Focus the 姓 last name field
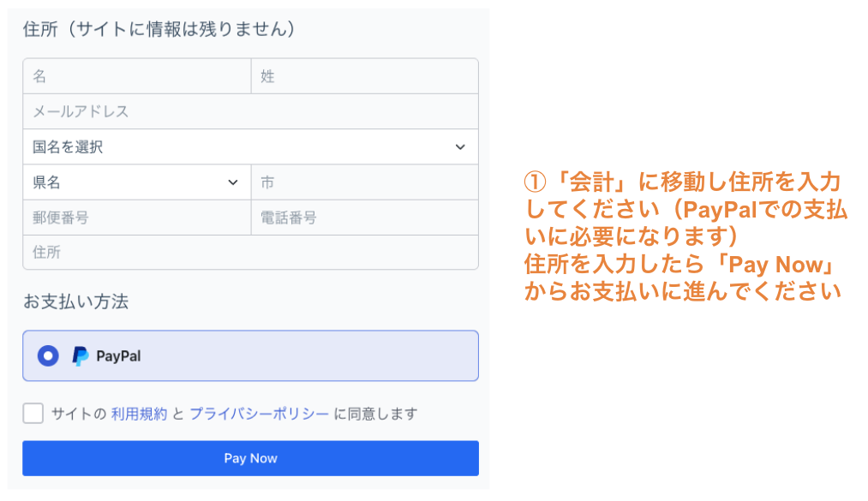868x501 pixels. [x=365, y=76]
